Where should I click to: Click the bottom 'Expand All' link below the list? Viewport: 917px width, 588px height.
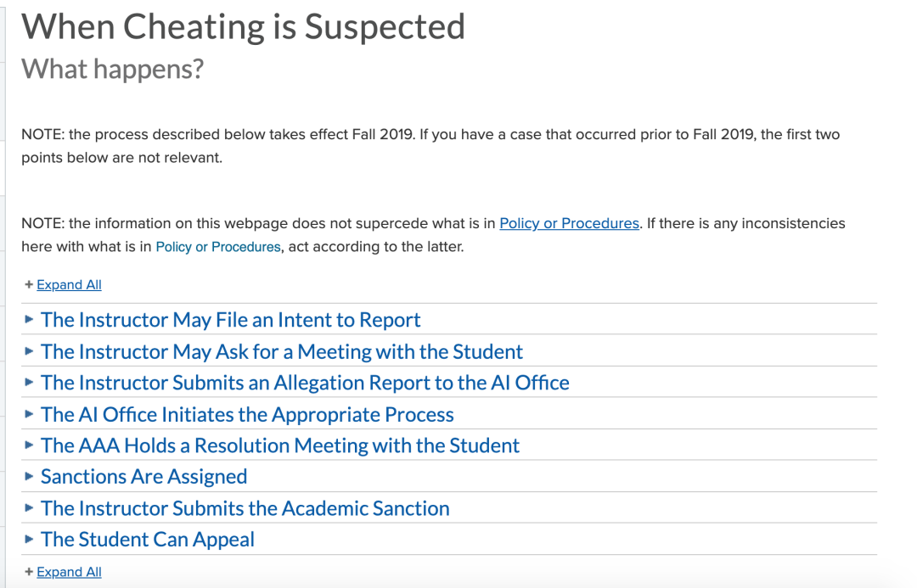(x=69, y=572)
